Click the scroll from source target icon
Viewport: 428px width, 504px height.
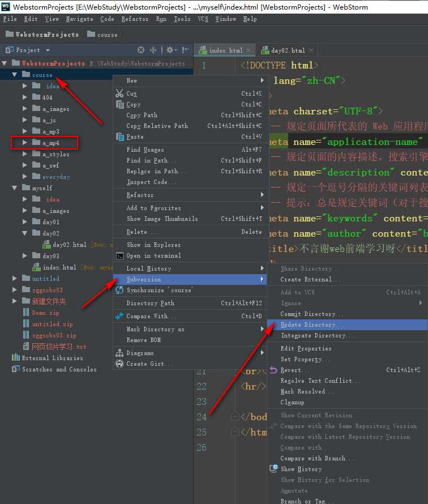click(141, 50)
